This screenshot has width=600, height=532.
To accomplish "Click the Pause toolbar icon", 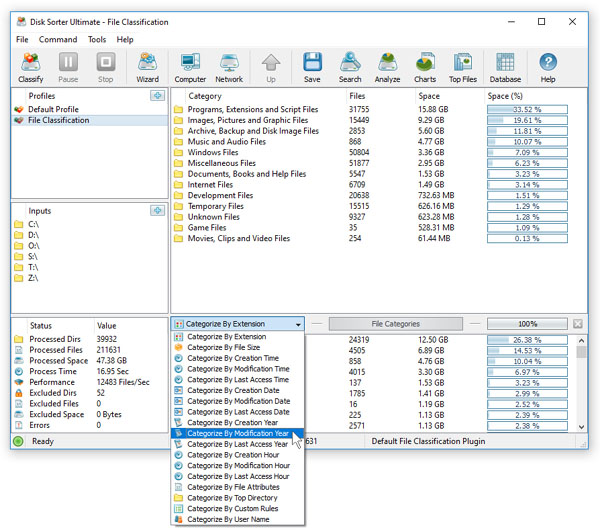I will pyautogui.click(x=68, y=68).
